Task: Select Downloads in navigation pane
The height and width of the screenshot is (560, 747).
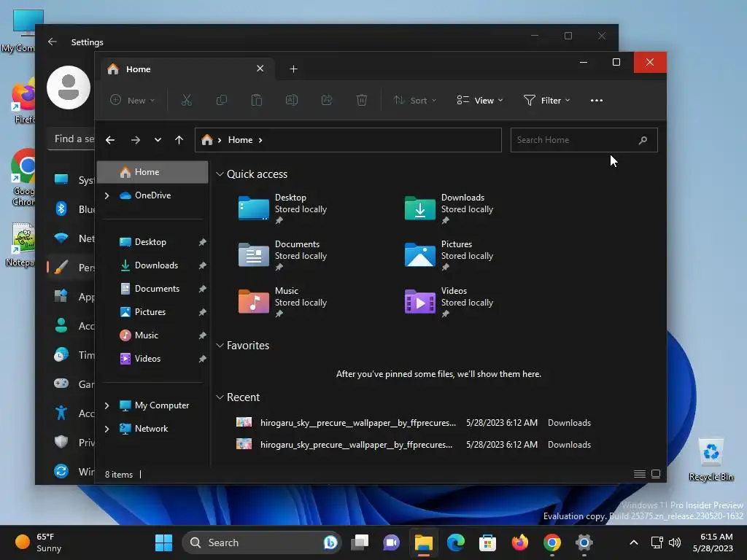Action: pyautogui.click(x=152, y=265)
